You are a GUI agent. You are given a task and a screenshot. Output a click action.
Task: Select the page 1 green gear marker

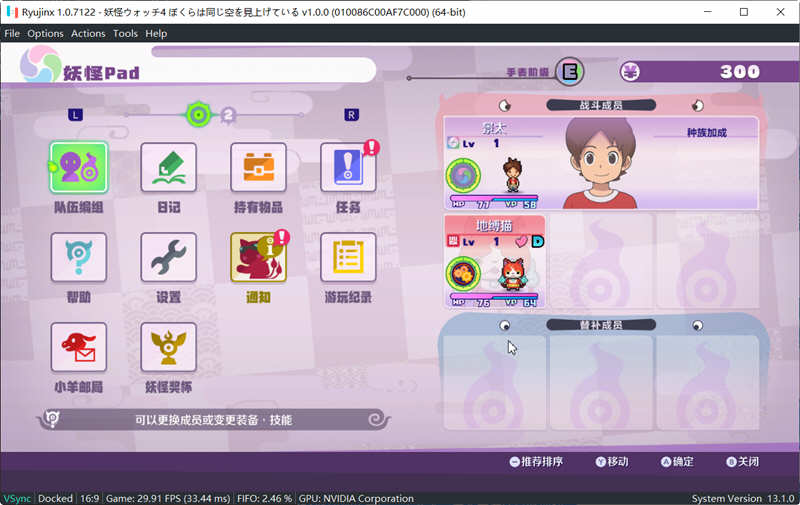[198, 115]
